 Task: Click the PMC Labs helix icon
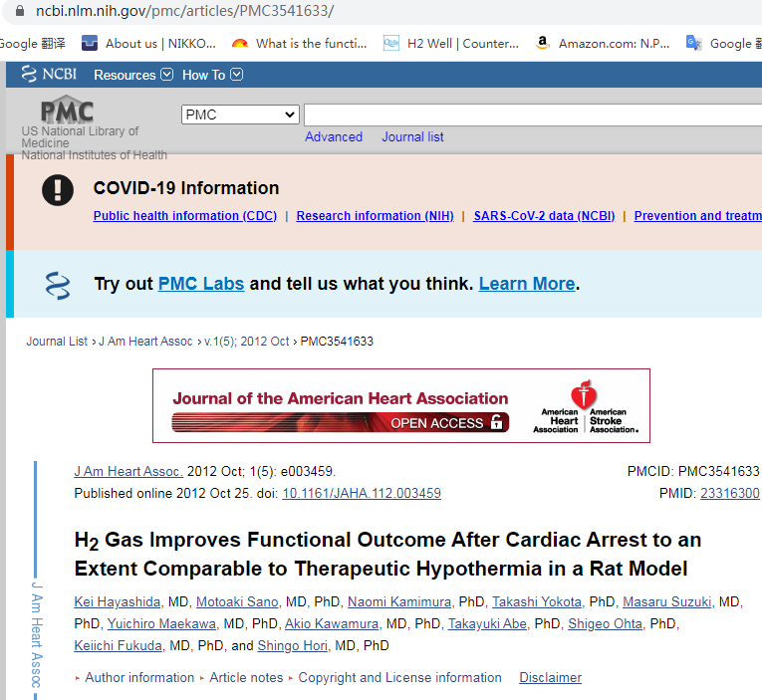[58, 285]
